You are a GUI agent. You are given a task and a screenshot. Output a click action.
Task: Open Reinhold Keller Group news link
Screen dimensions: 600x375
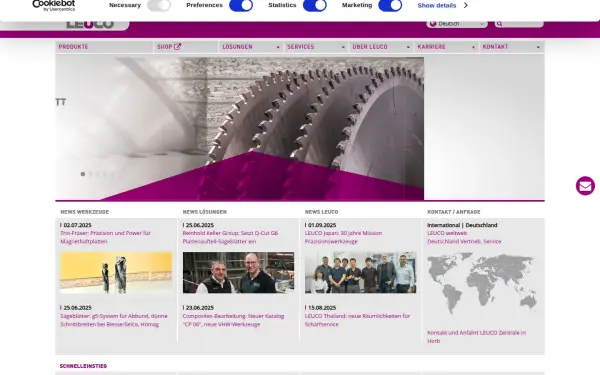[x=230, y=237]
